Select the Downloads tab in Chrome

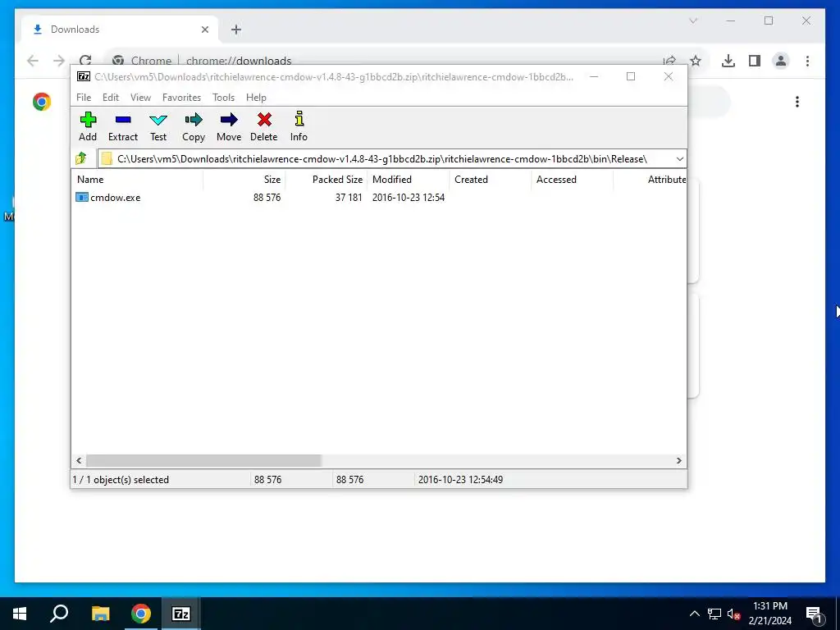119,30
